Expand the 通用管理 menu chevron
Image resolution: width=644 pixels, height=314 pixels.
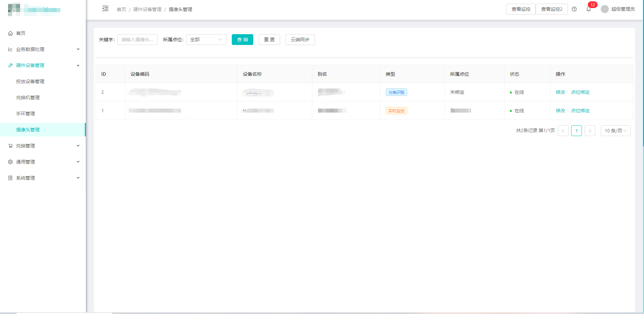78,162
